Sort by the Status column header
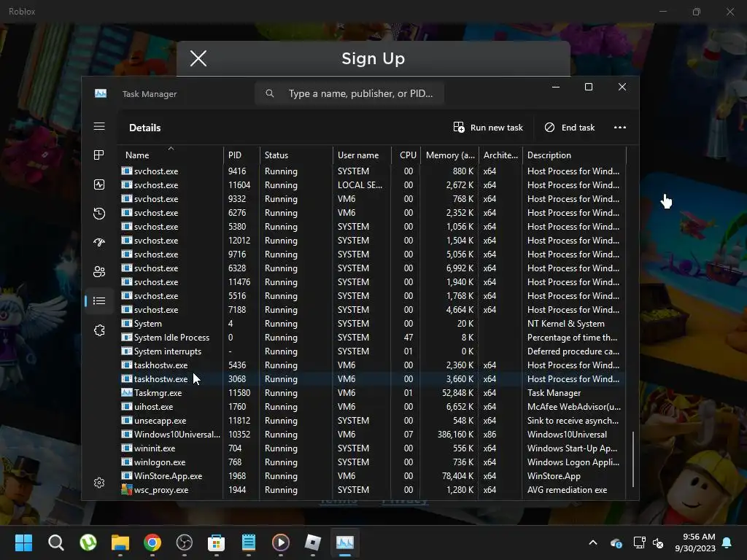This screenshot has height=560, width=747. [296, 155]
